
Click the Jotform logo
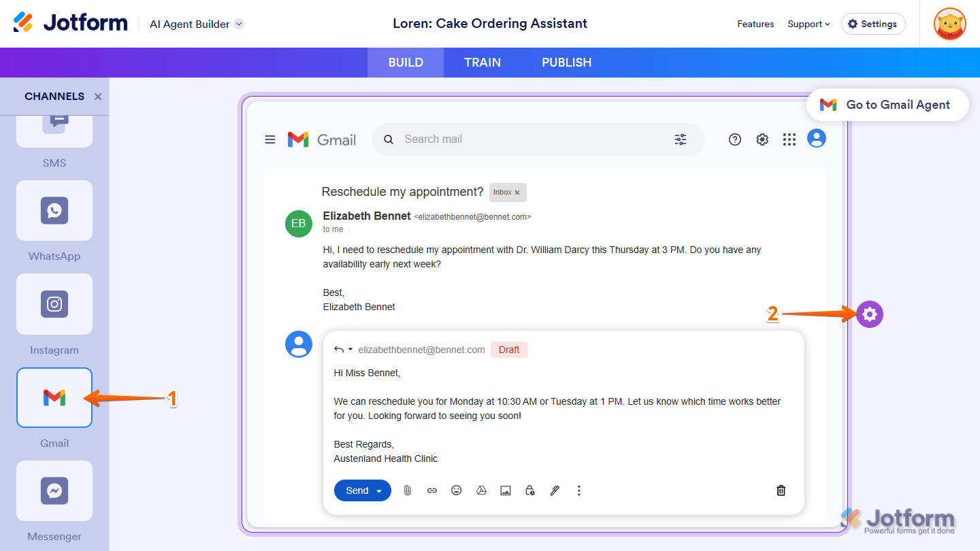tap(70, 23)
